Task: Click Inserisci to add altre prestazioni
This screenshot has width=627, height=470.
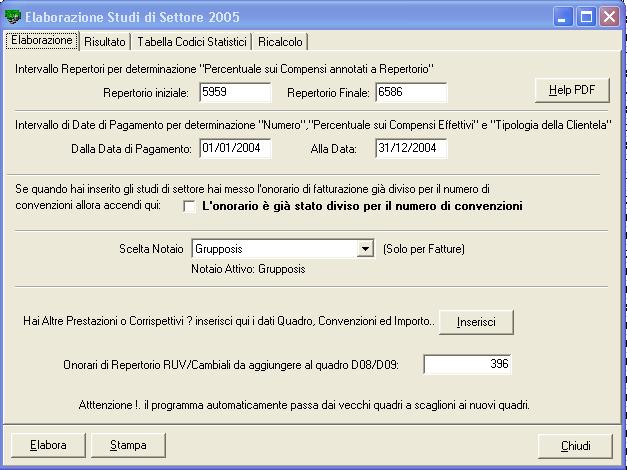Action: [x=476, y=322]
